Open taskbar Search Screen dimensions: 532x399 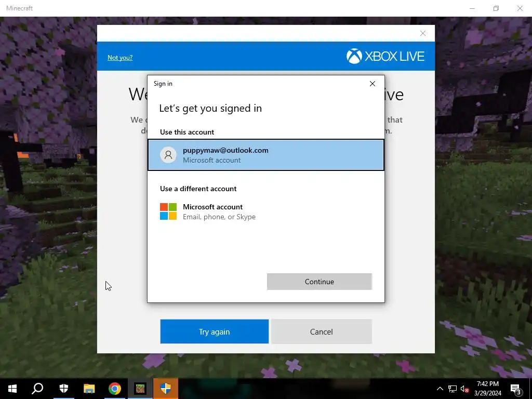(37, 389)
